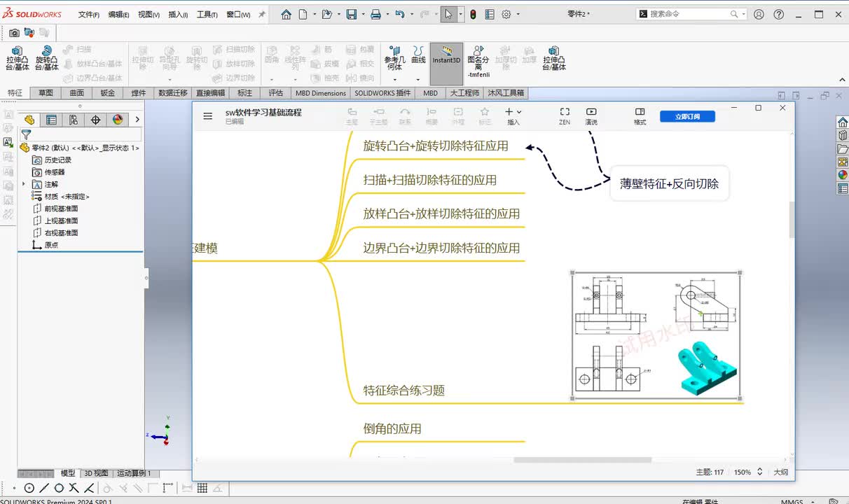Expand more manager tabs with chevron arrow
Image resolution: width=849 pixels, height=504 pixels.
pos(137,120)
